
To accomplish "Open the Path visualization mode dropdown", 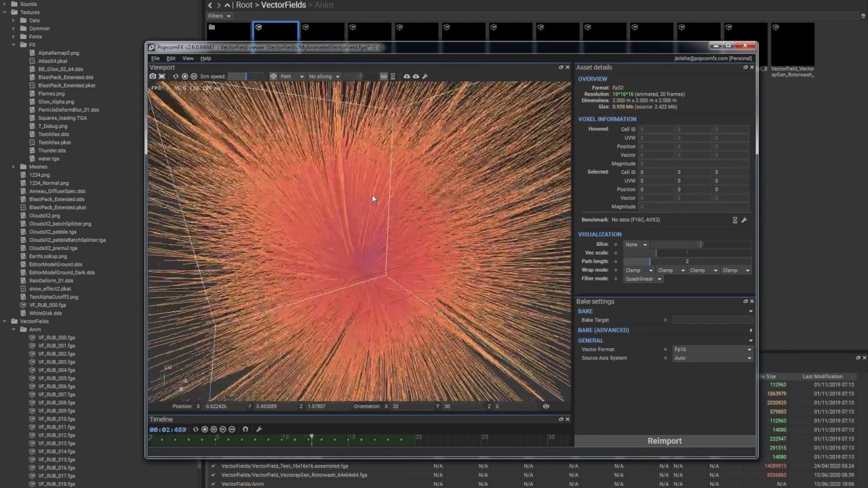I will click(292, 76).
